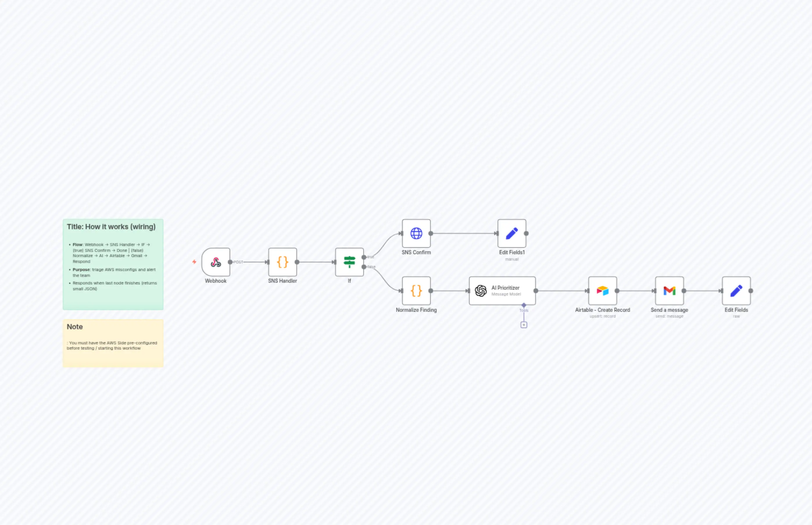Open the Airtable Create Record node
Image resolution: width=812 pixels, height=525 pixels.
pos(602,291)
